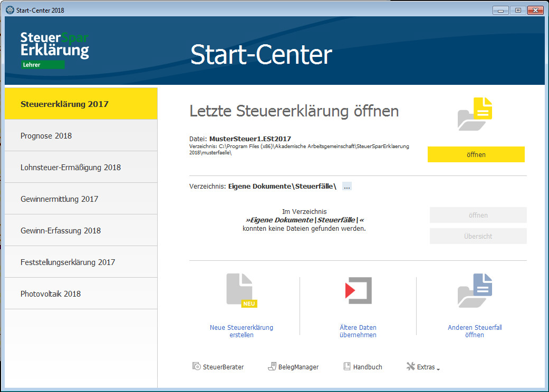Maximize the Start-Center window
549x392 pixels.
tap(518, 11)
